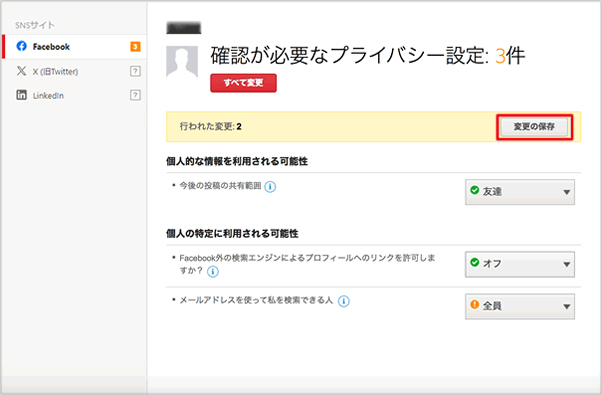
Task: Switch to X (旧Twitter) in sidebar
Action: tap(74, 71)
